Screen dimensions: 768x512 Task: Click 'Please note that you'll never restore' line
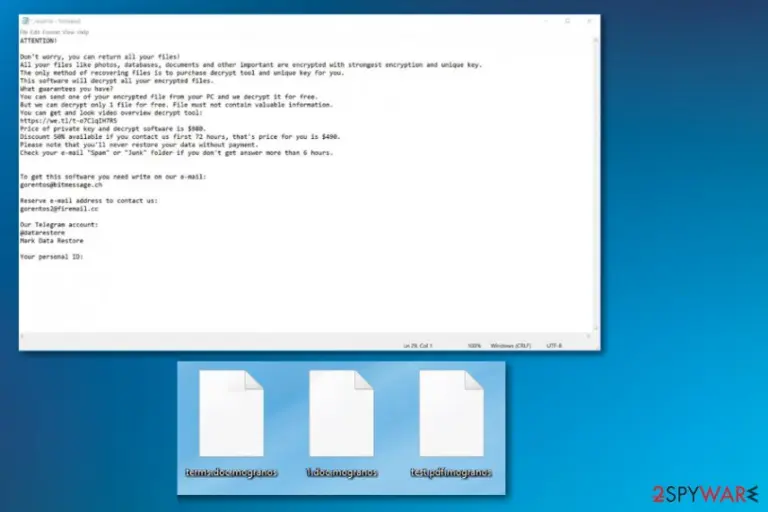pyautogui.click(x=139, y=145)
